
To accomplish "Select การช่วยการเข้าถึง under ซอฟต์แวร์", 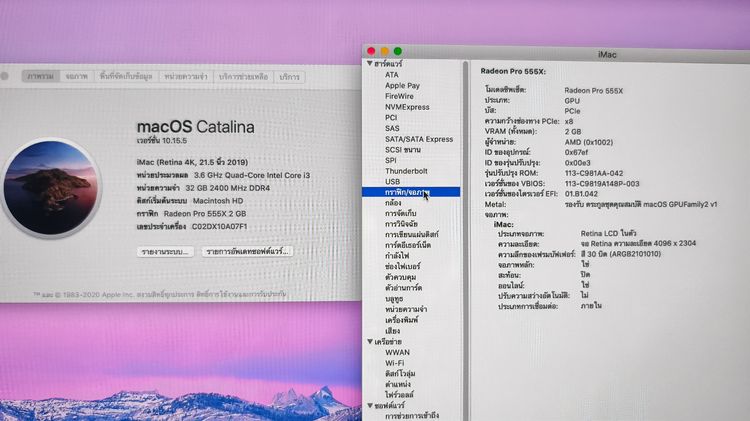I will (412, 416).
